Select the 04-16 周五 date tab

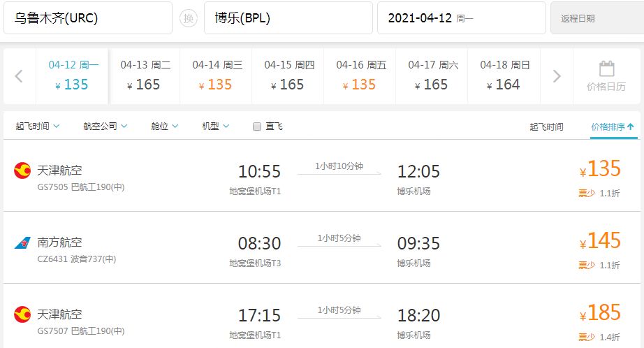pos(360,75)
